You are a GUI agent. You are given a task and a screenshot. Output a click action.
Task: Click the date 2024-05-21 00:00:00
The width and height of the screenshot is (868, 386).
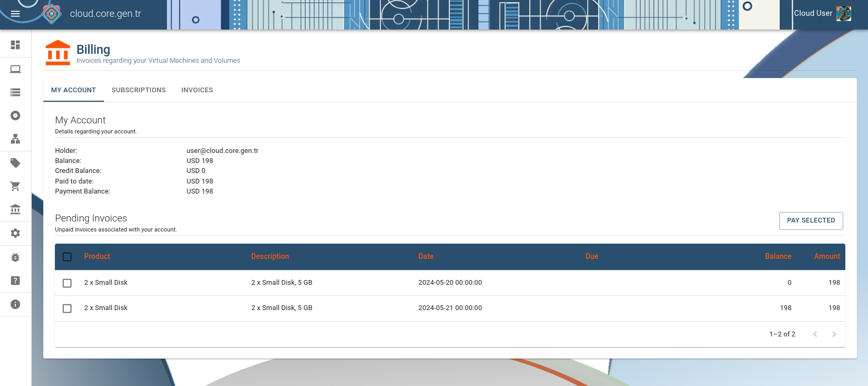click(x=450, y=308)
